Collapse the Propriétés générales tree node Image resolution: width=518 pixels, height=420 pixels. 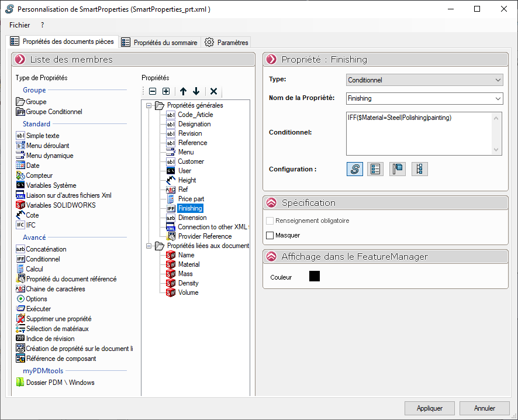[x=149, y=105]
